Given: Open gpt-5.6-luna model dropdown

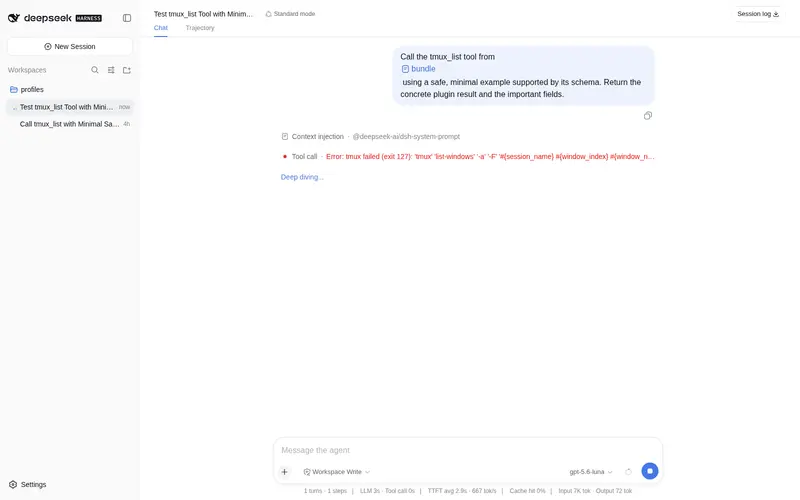Looking at the screenshot, I should click(591, 472).
